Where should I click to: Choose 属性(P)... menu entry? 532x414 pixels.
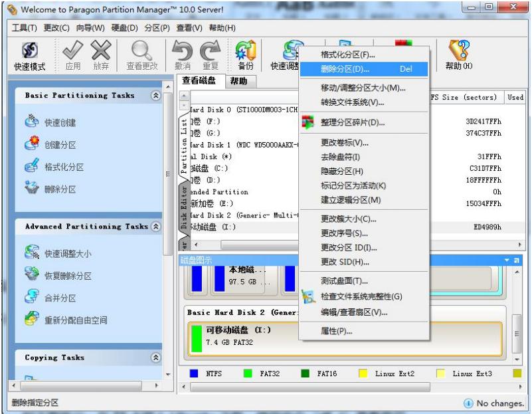(x=364, y=331)
